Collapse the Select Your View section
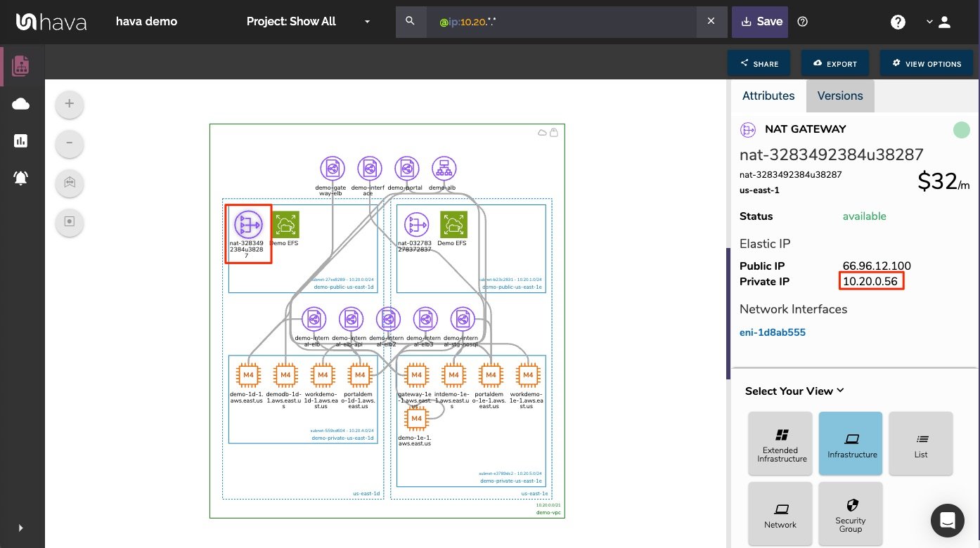Viewport: 980px width, 548px height. (839, 391)
